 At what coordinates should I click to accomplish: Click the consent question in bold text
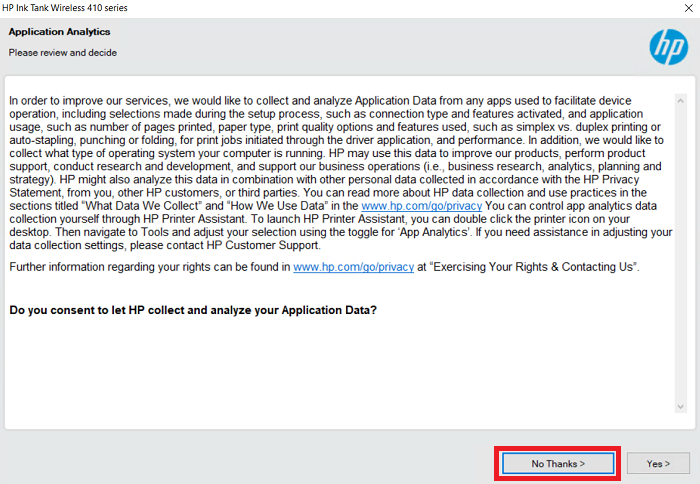[x=193, y=310]
